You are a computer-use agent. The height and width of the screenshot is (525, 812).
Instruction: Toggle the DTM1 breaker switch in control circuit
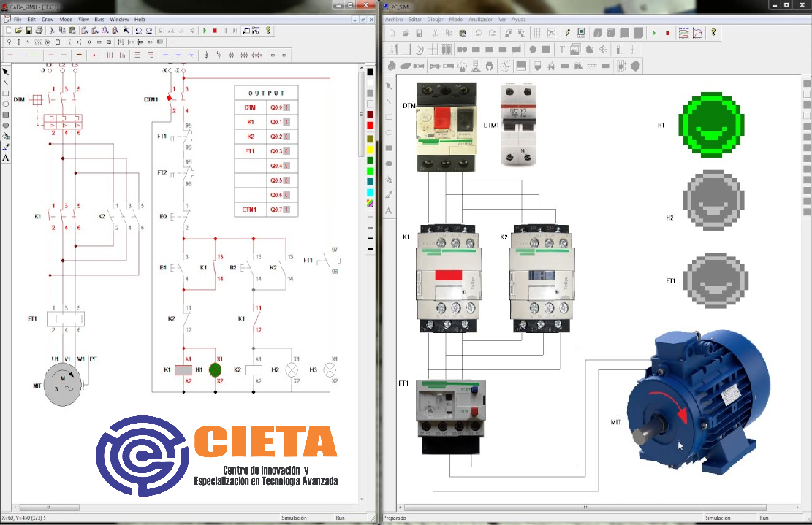pyautogui.click(x=171, y=99)
